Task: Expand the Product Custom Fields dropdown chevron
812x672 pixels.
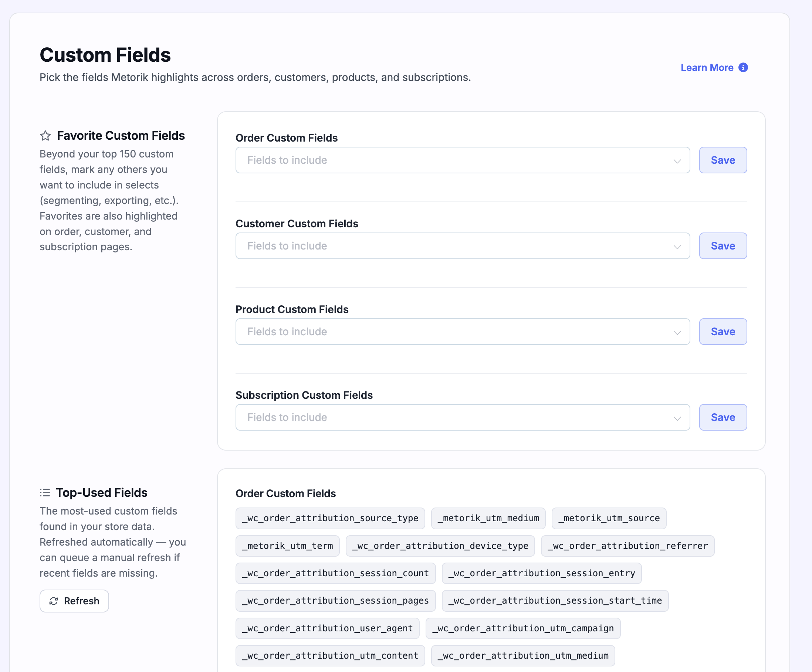Action: 677,332
